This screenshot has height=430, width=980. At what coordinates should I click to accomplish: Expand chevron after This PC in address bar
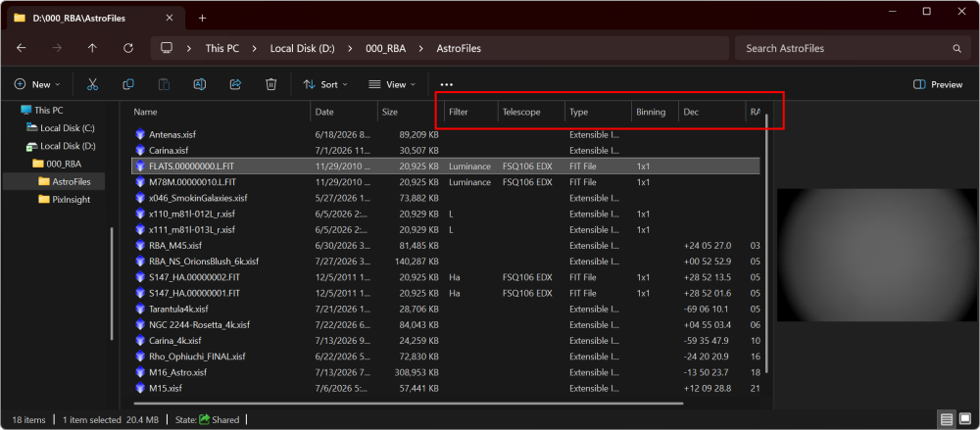pos(255,48)
